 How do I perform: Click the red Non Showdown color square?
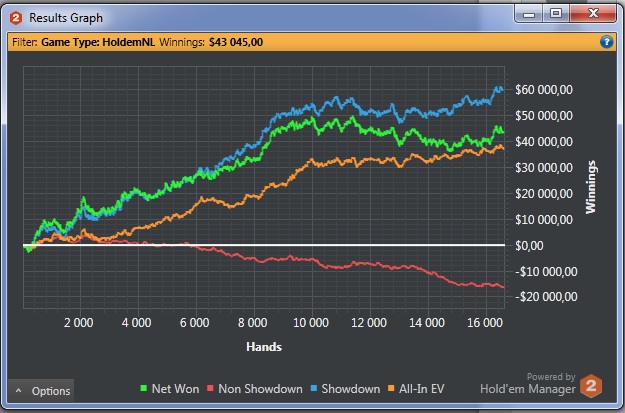(x=210, y=388)
